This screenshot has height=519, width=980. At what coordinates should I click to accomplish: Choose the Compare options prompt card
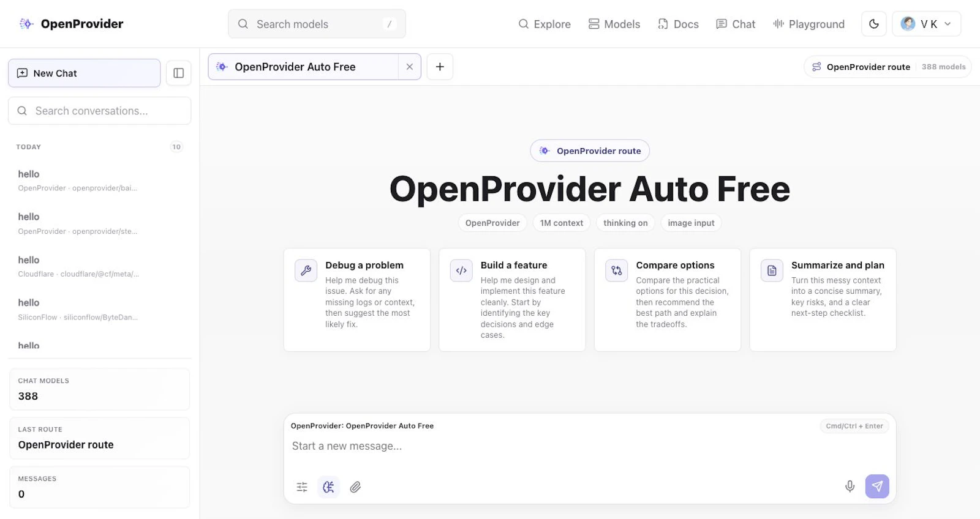click(668, 300)
